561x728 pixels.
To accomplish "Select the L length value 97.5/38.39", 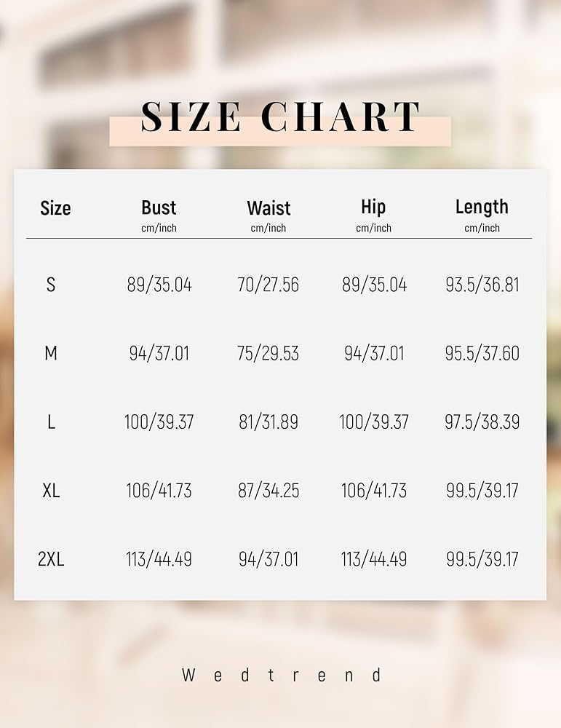I will pos(482,422).
